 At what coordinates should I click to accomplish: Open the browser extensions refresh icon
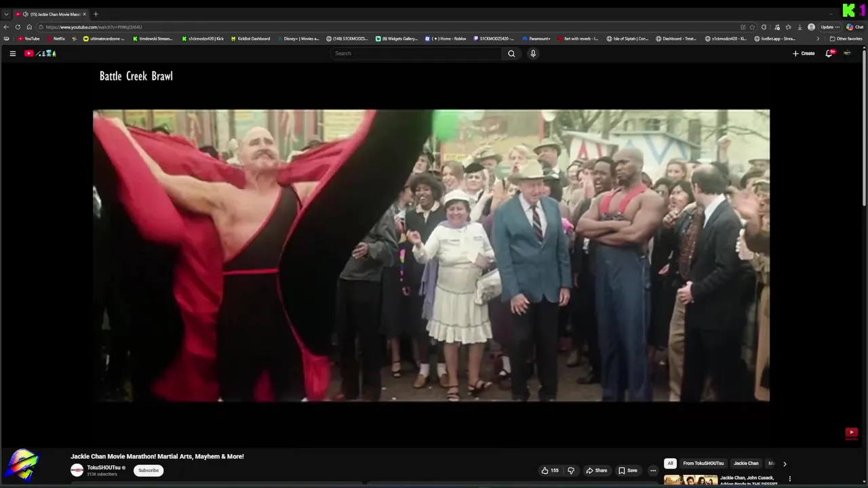point(764,27)
